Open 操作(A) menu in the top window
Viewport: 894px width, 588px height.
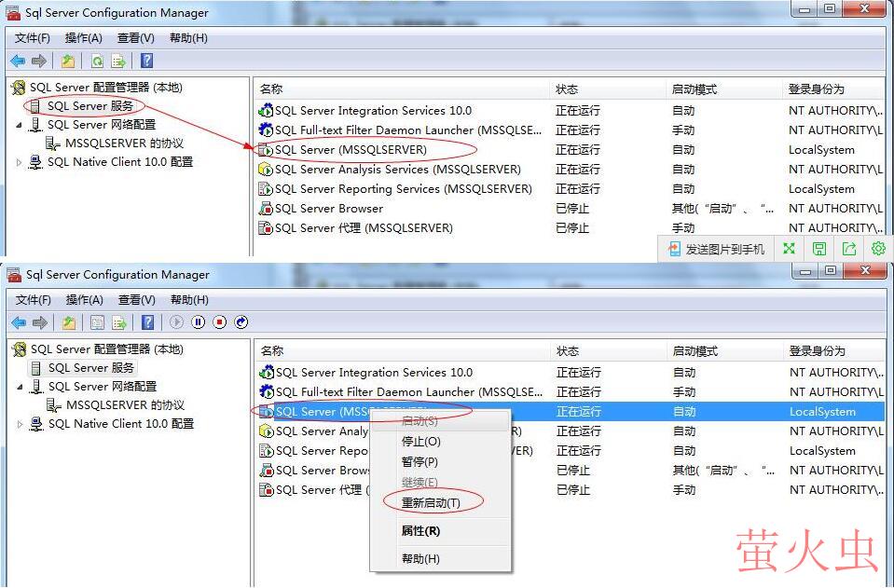click(x=84, y=38)
